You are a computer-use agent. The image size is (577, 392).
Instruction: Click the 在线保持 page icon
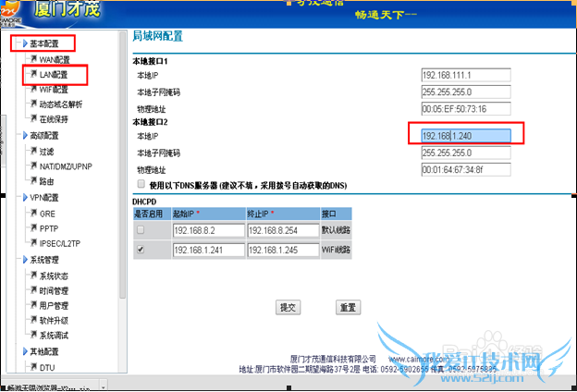pyautogui.click(x=33, y=118)
